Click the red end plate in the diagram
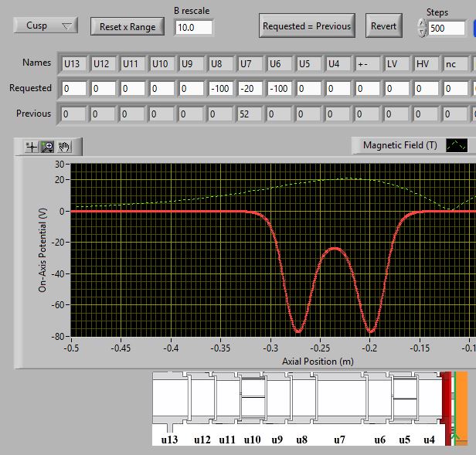Screen dimensions: 476x455 pos(446,406)
